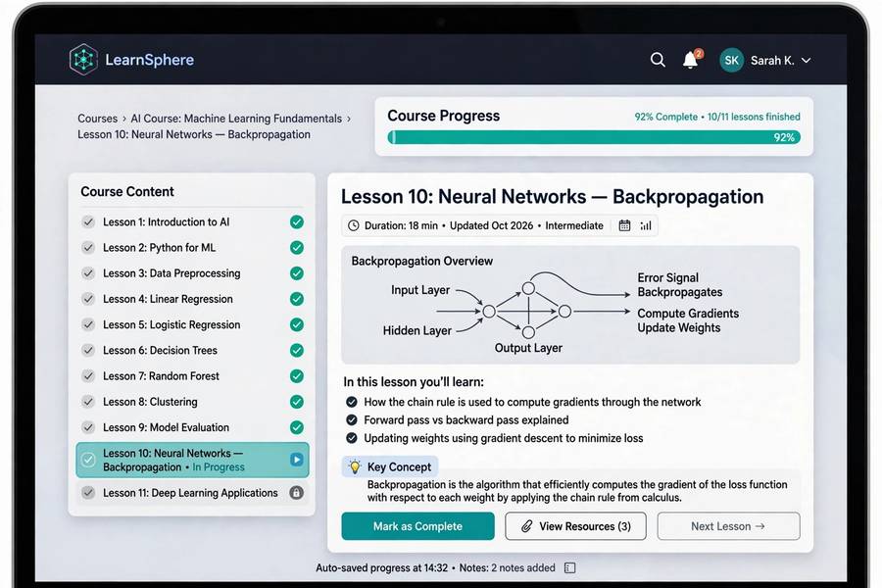Click 'Auto-saved progress at 14:32' text
Screen dimensions: 882x588
click(382, 567)
